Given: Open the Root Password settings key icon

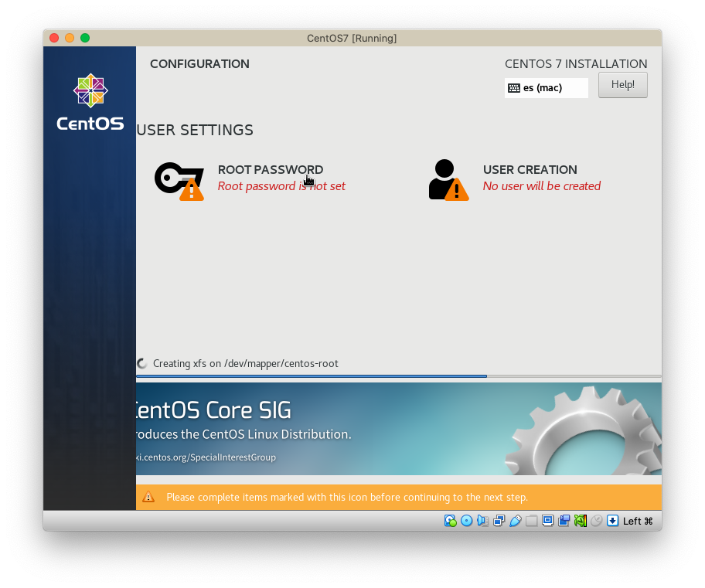Looking at the screenshot, I should [x=178, y=179].
